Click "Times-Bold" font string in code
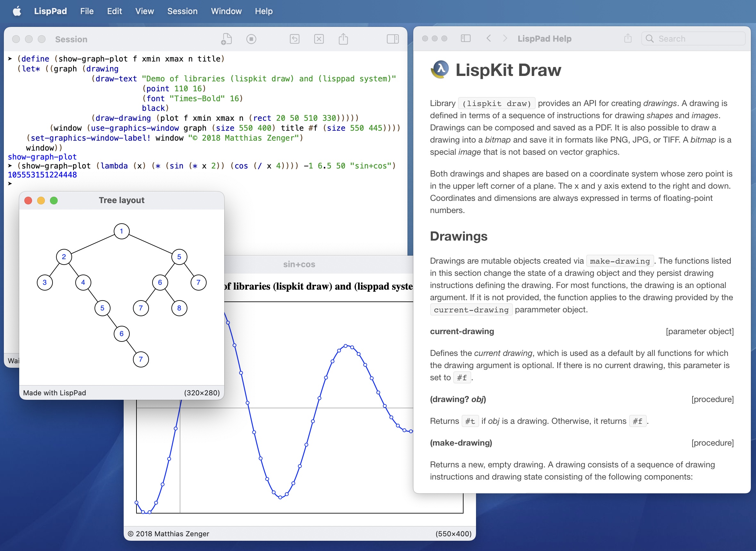 tap(197, 98)
